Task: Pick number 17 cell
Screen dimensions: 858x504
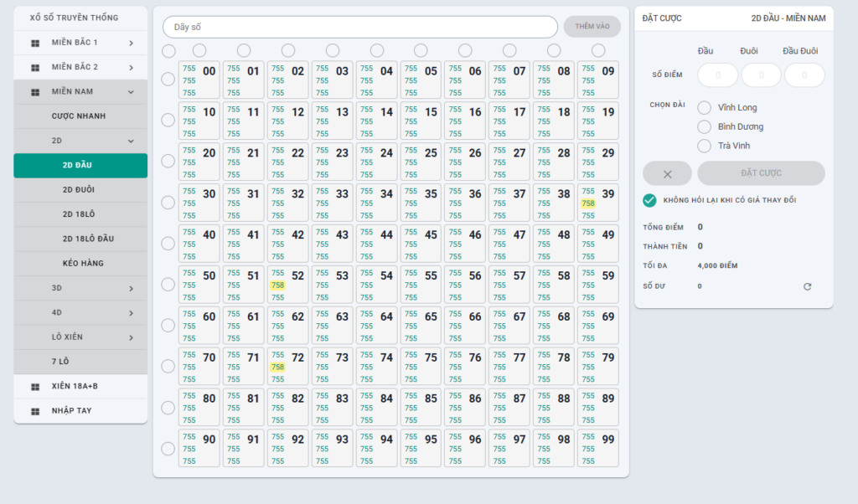Action: pyautogui.click(x=509, y=121)
